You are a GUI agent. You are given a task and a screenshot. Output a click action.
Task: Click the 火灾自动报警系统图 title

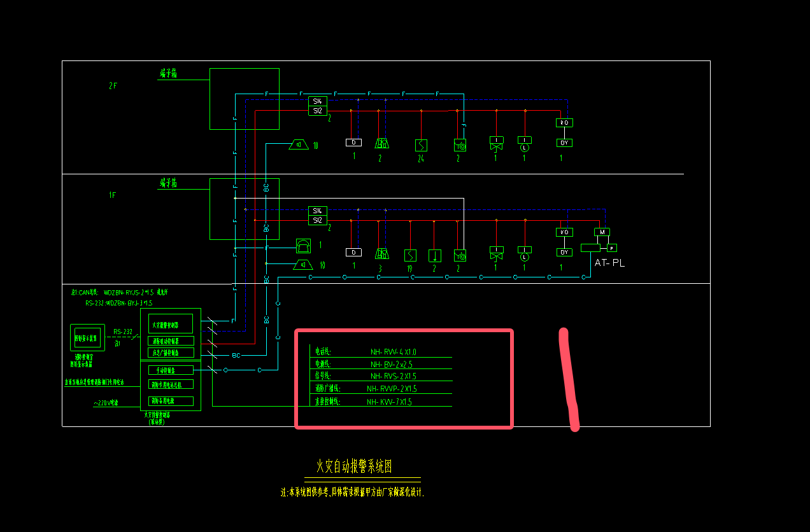(355, 467)
